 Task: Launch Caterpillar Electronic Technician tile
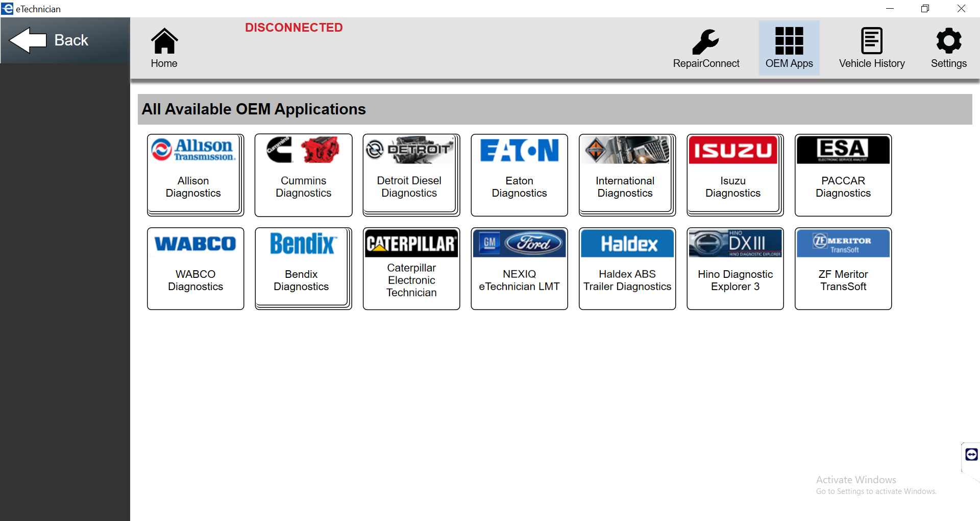click(x=411, y=269)
